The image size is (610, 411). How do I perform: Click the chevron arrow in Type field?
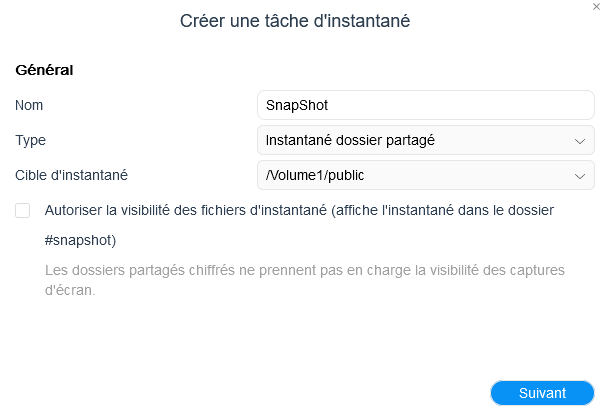(580, 141)
